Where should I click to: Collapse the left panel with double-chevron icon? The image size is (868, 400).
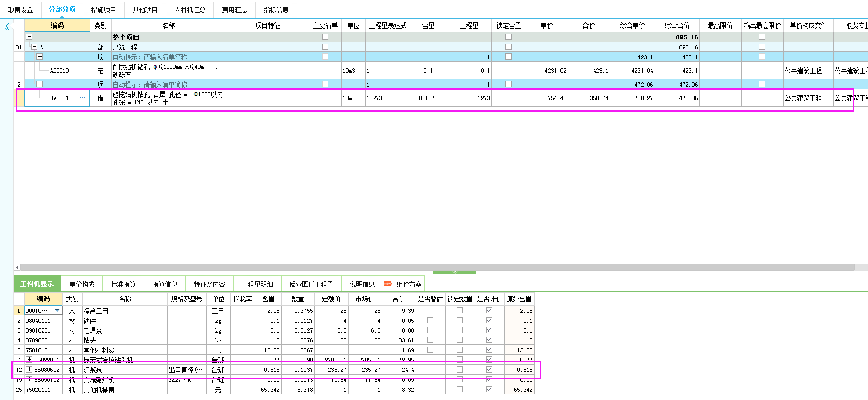tap(6, 26)
